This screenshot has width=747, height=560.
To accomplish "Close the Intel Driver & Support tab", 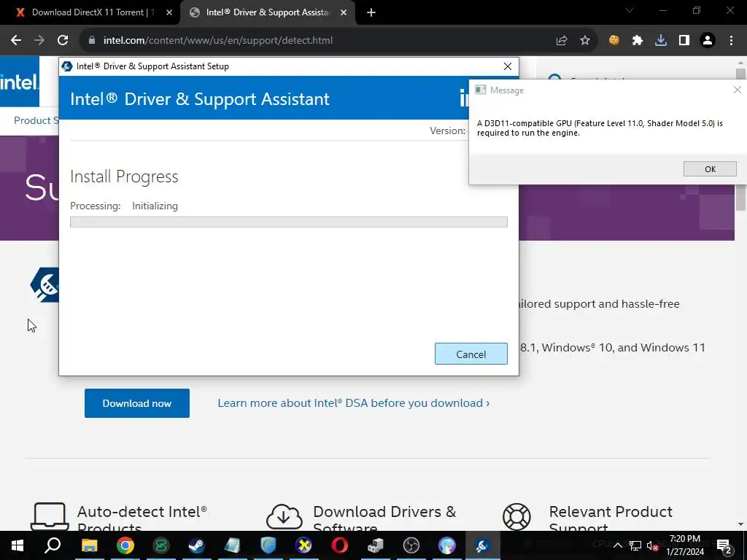I will 344,13.
